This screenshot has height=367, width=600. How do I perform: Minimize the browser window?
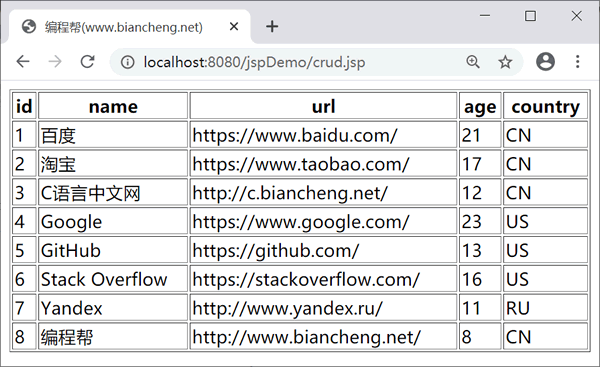click(x=485, y=16)
